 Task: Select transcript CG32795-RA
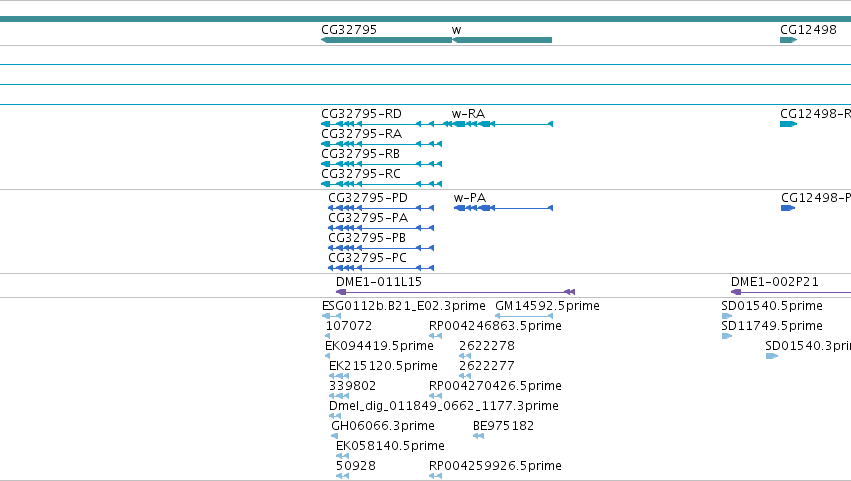coord(361,134)
